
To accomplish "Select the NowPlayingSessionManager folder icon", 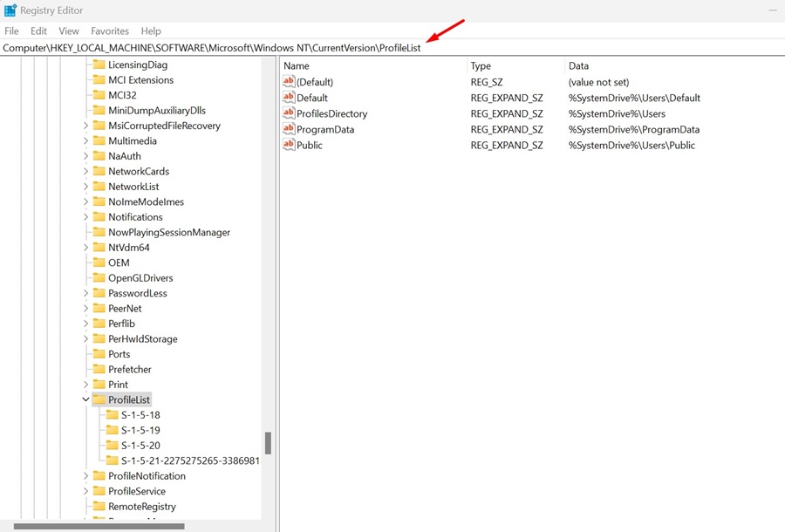I will click(99, 232).
